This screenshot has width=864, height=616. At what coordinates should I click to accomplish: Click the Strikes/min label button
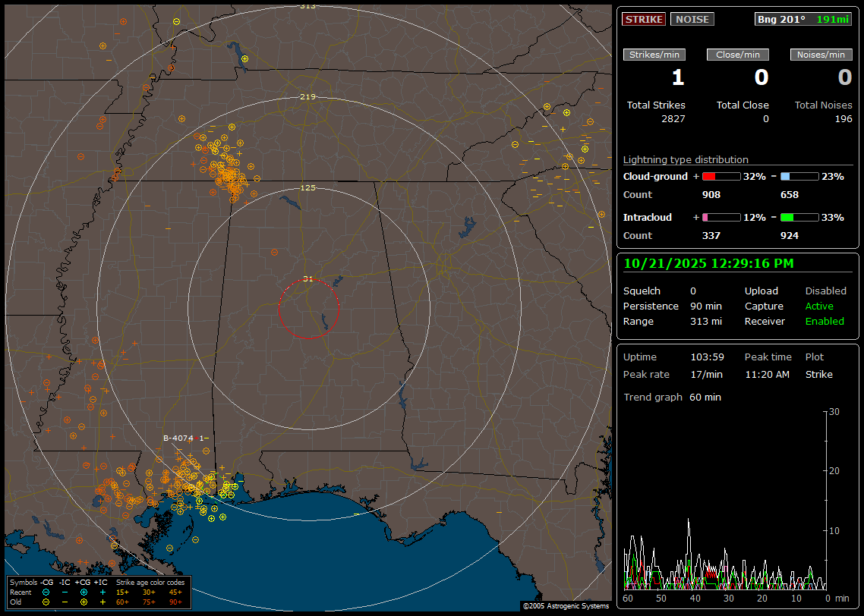point(654,55)
